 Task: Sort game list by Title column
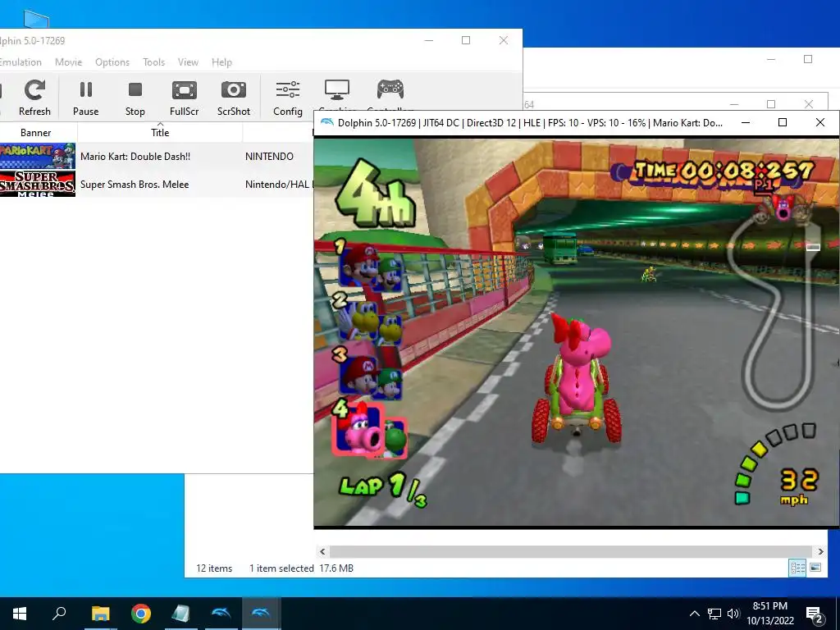coord(160,132)
